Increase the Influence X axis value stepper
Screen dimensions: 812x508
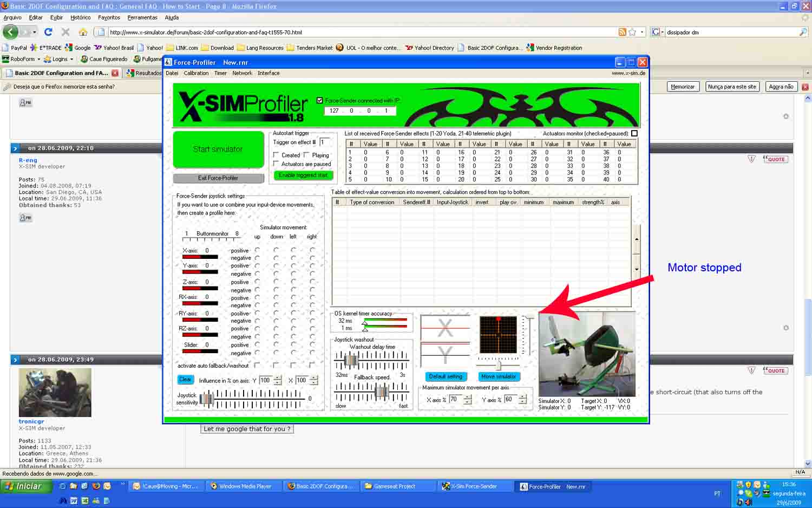pyautogui.click(x=314, y=378)
